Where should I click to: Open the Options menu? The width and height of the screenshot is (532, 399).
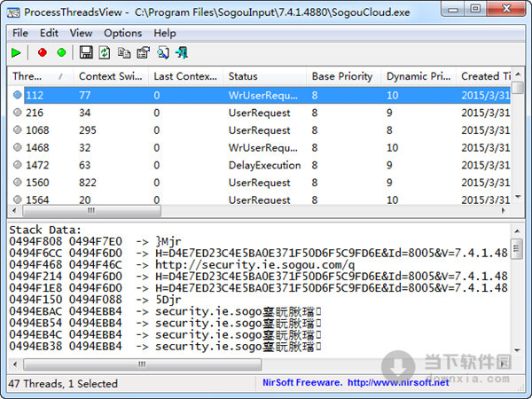[x=123, y=34]
